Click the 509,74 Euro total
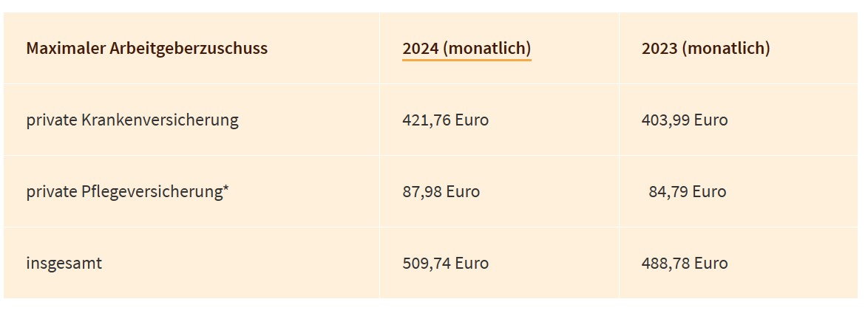The image size is (868, 316). coord(445,263)
